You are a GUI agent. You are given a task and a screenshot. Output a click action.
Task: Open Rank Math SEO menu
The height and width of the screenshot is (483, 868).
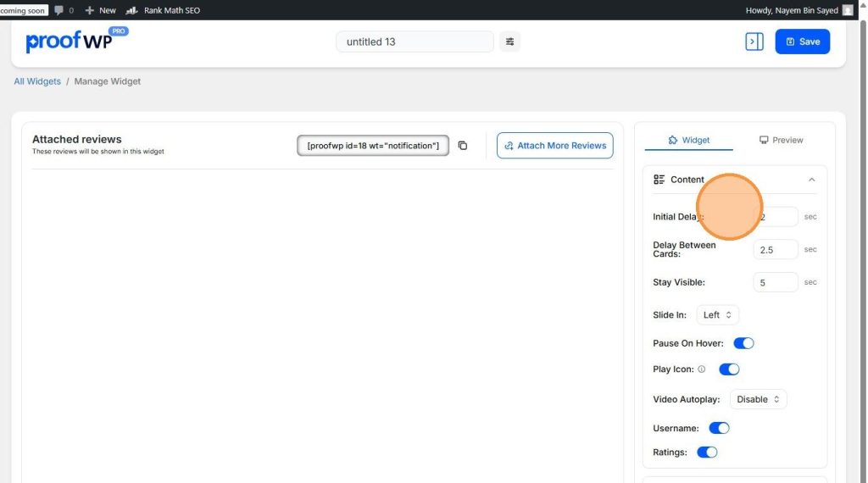point(164,10)
